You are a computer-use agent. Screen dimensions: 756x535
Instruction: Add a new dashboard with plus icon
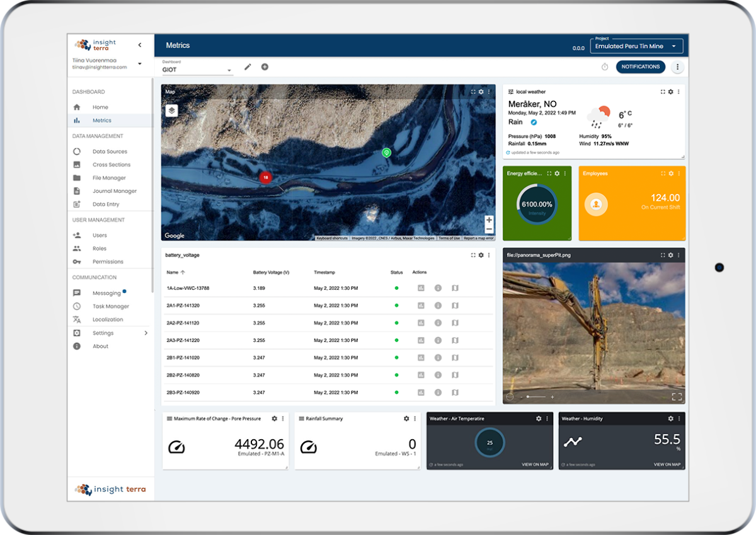[265, 67]
